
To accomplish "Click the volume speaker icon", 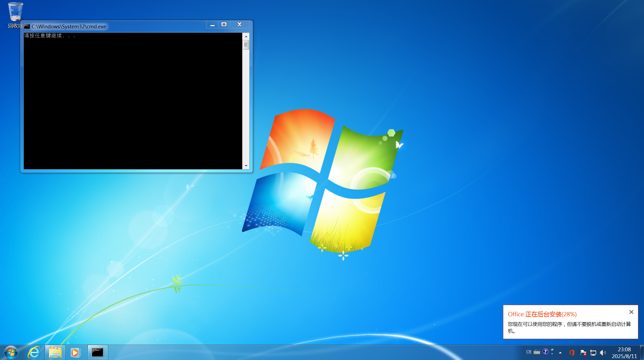I will coord(603,353).
